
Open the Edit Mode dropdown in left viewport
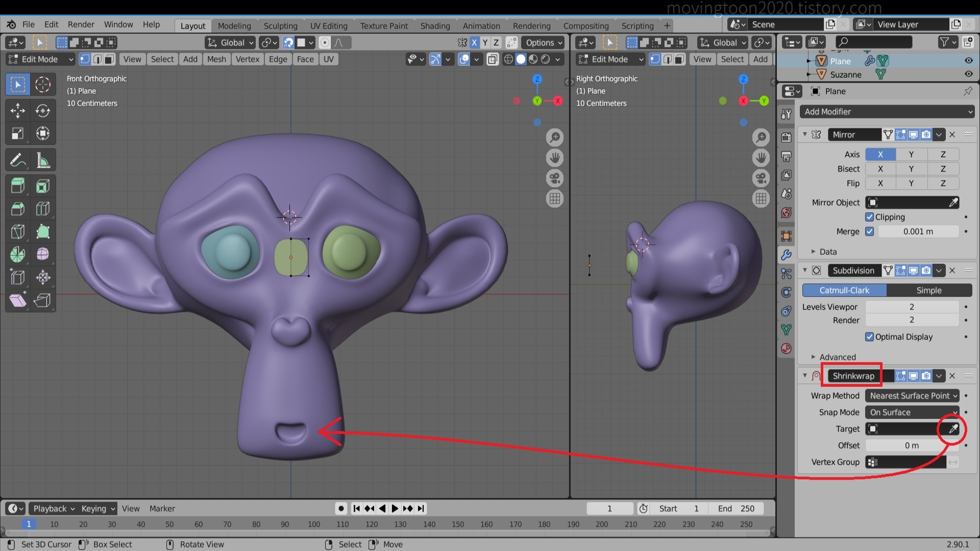[40, 59]
